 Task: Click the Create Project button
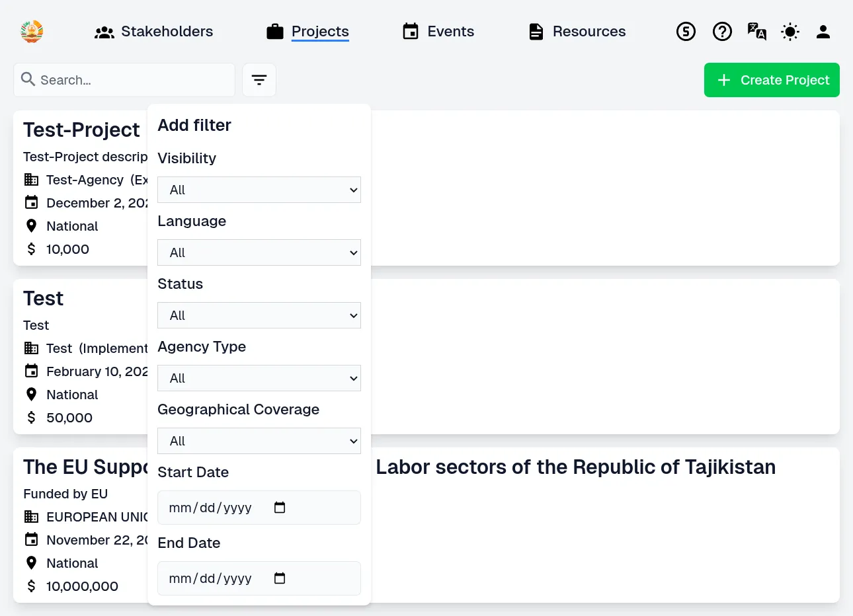(x=772, y=80)
